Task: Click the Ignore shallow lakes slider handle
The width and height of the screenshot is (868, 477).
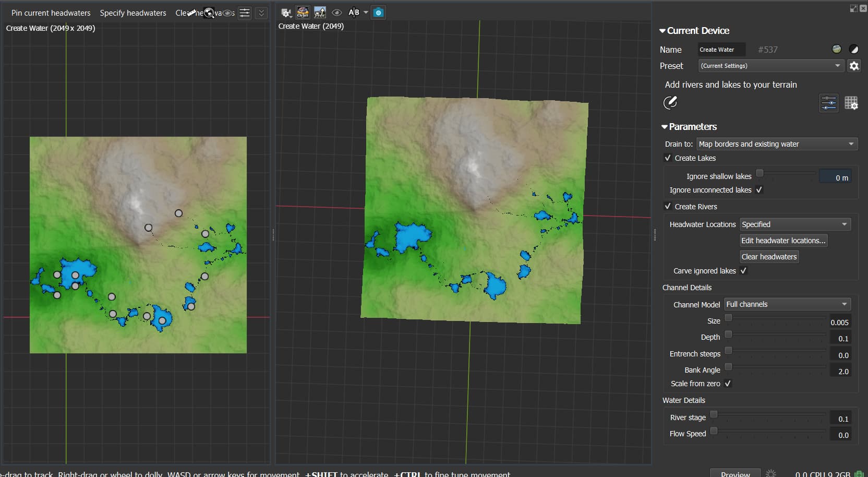Action: (x=759, y=173)
